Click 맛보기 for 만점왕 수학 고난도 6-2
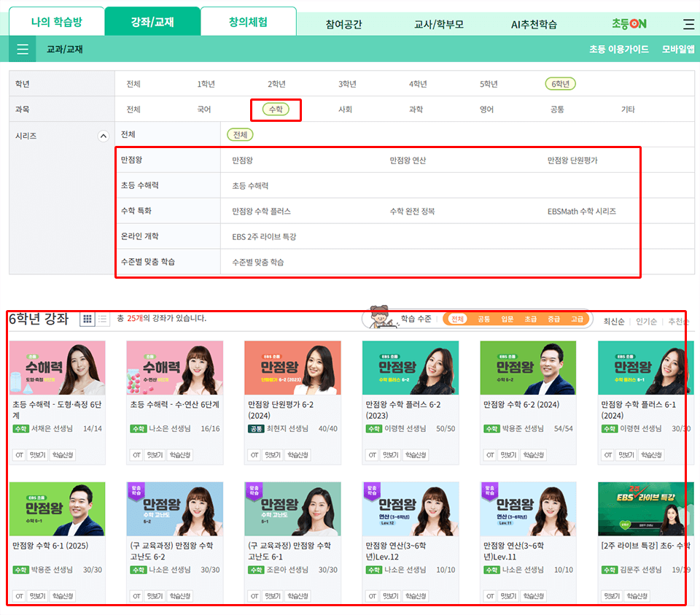Image resolution: width=700 pixels, height=615 pixels. [x=155, y=596]
